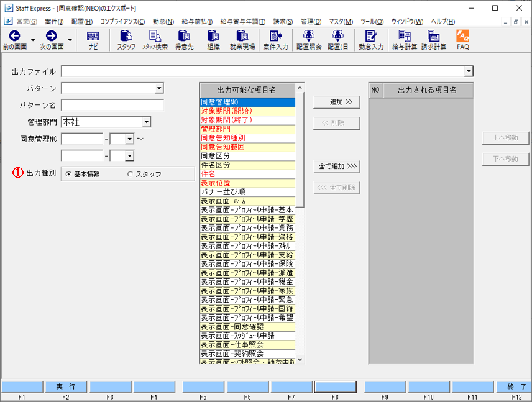Image resolution: width=532 pixels, height=402 pixels.
Task: Open the 案件入力 toolbar icon
Action: point(275,40)
